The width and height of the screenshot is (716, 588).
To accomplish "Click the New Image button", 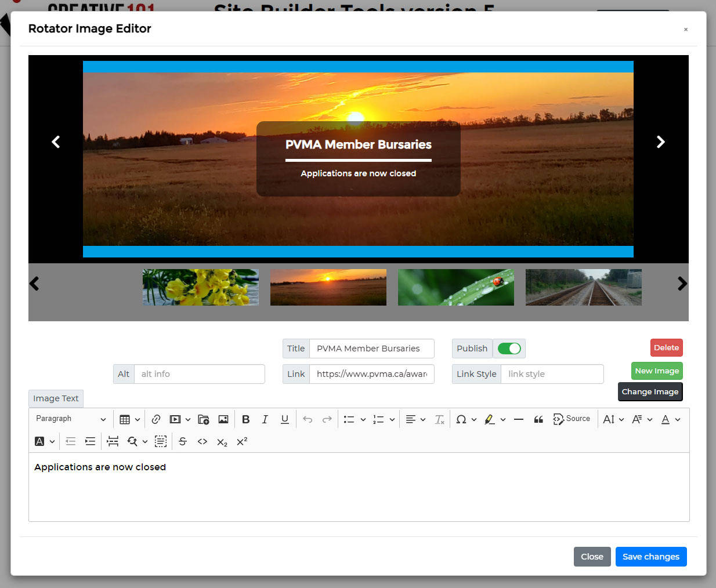I will coord(657,371).
